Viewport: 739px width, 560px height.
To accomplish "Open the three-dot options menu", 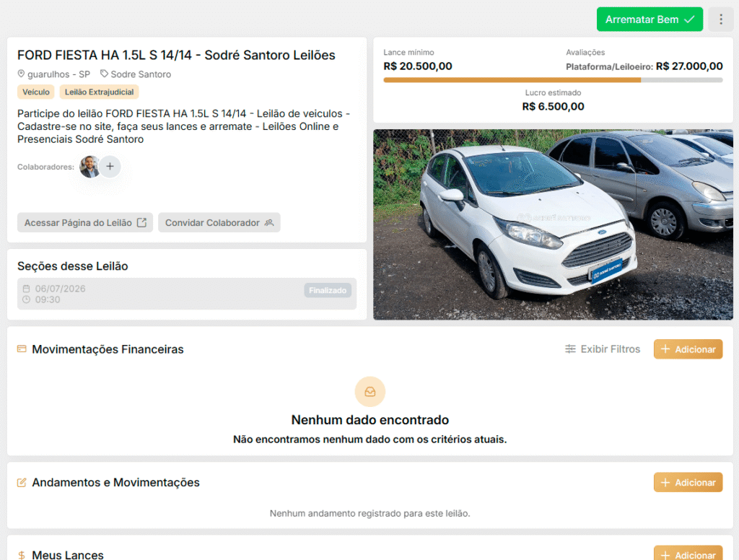I will click(721, 19).
